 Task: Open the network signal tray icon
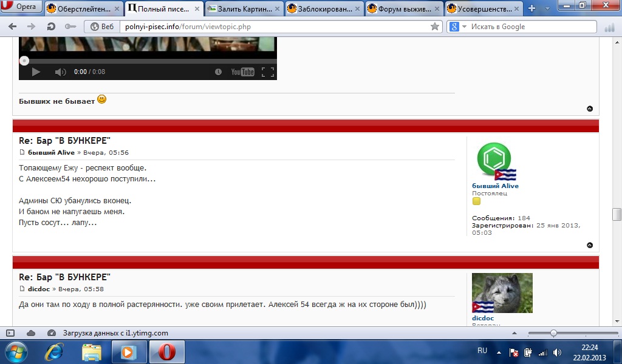542,352
